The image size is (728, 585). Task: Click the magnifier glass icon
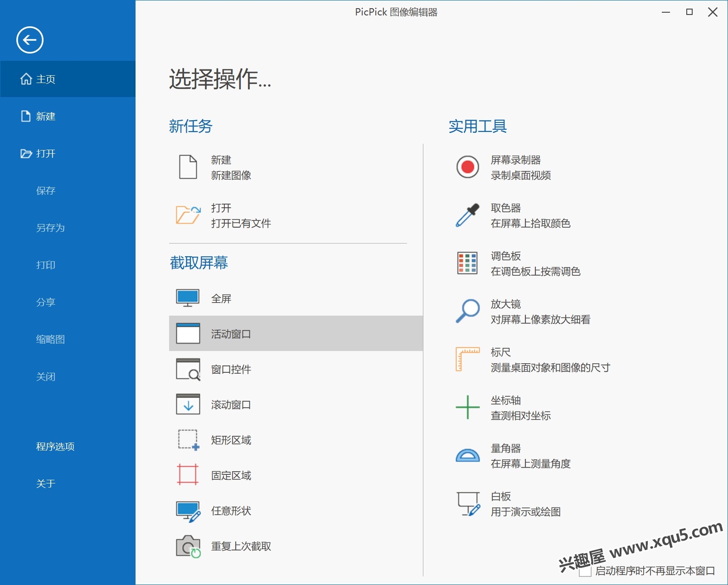pos(467,311)
